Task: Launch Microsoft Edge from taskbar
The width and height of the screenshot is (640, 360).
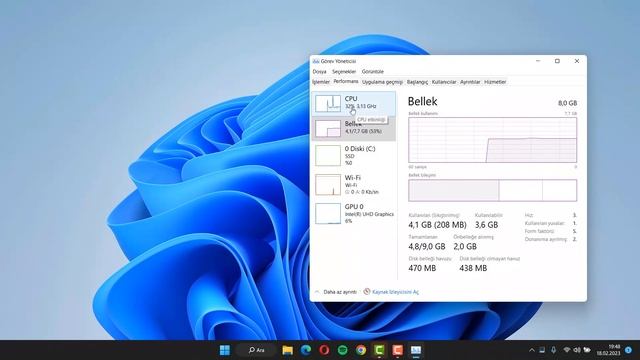Action: (306, 350)
